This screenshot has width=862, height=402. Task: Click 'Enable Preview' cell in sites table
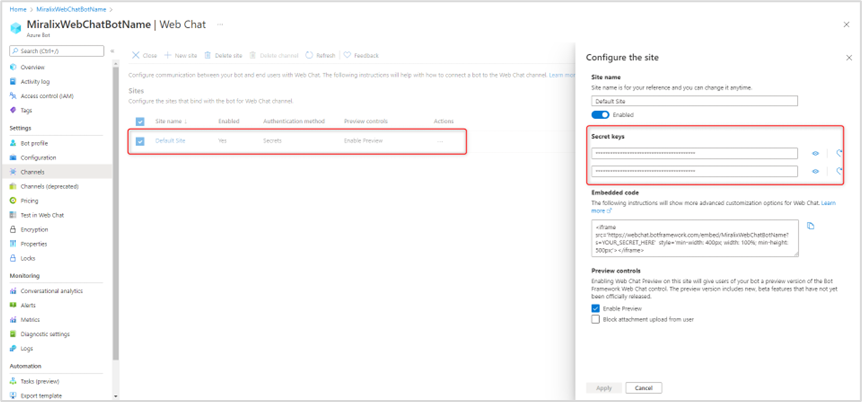click(363, 141)
